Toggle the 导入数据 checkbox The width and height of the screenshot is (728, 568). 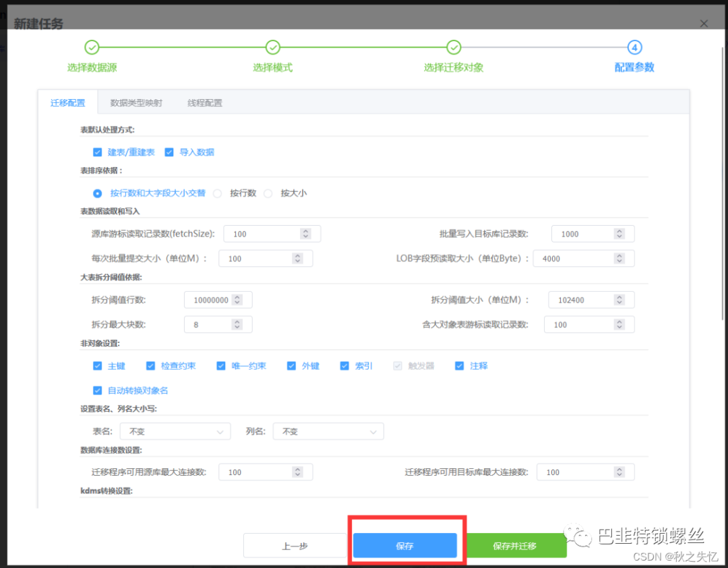[x=169, y=152]
